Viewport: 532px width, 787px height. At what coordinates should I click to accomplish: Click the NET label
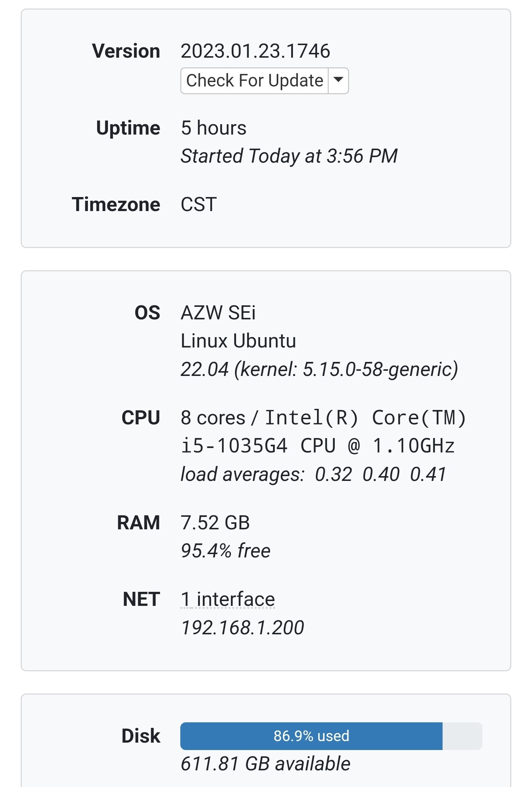click(141, 599)
